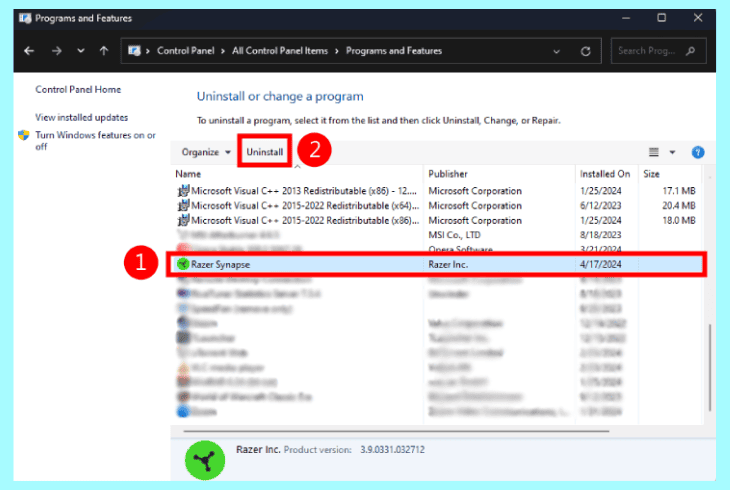
Task: Click Razer Inc. publisher cell
Action: click(448, 265)
